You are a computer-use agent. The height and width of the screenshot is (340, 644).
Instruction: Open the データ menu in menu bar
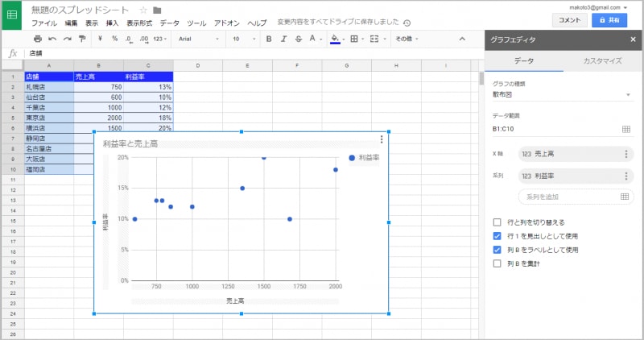[x=170, y=23]
